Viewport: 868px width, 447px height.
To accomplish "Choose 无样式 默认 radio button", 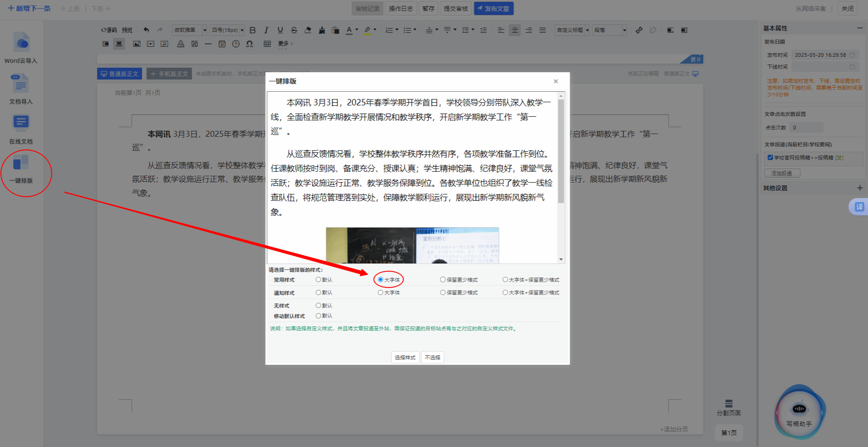I will pyautogui.click(x=318, y=306).
